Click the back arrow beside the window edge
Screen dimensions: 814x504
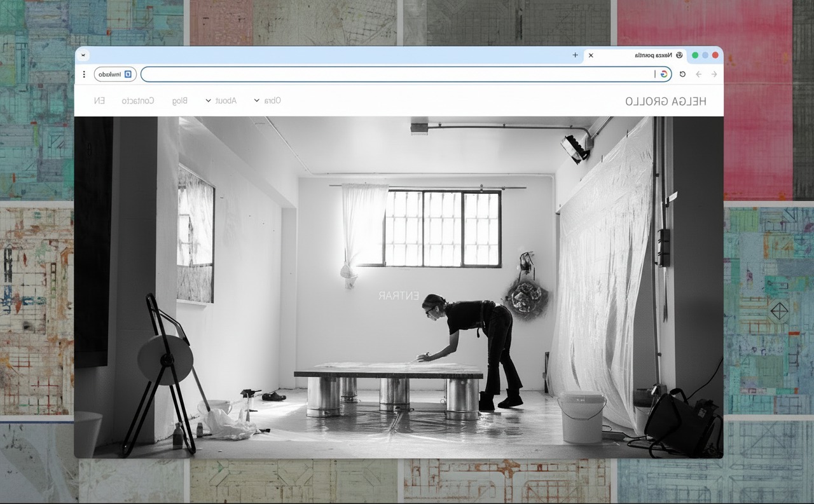click(714, 74)
